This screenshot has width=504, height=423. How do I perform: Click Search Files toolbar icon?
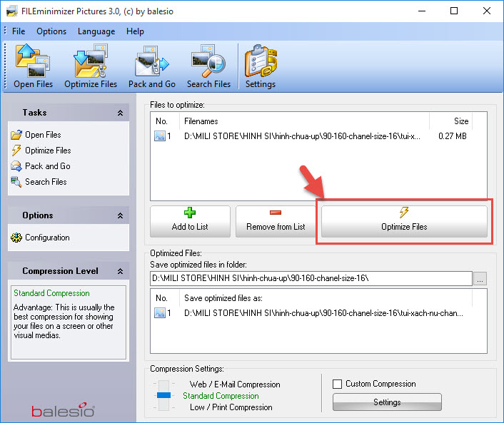[208, 66]
